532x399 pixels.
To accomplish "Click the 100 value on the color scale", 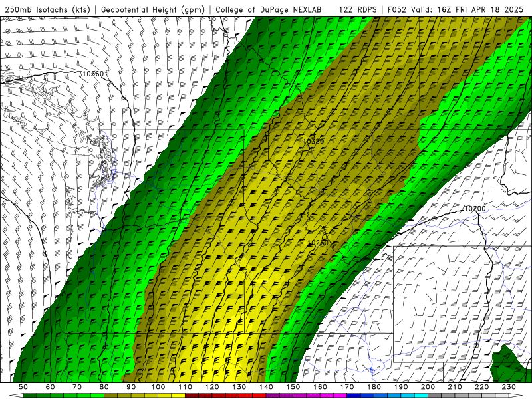I will pos(158,387).
